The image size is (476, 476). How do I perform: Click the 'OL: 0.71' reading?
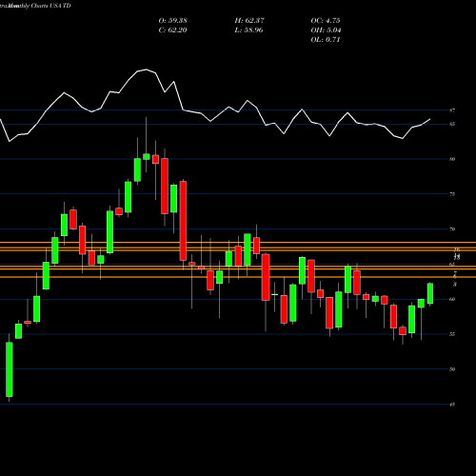[326, 40]
